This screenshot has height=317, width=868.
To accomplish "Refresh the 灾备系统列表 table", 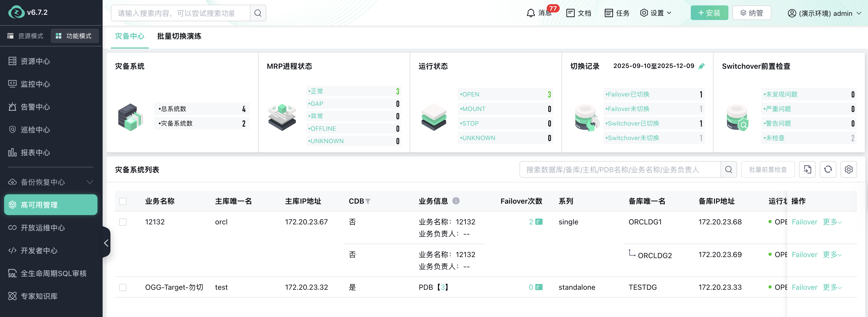I will pos(828,169).
